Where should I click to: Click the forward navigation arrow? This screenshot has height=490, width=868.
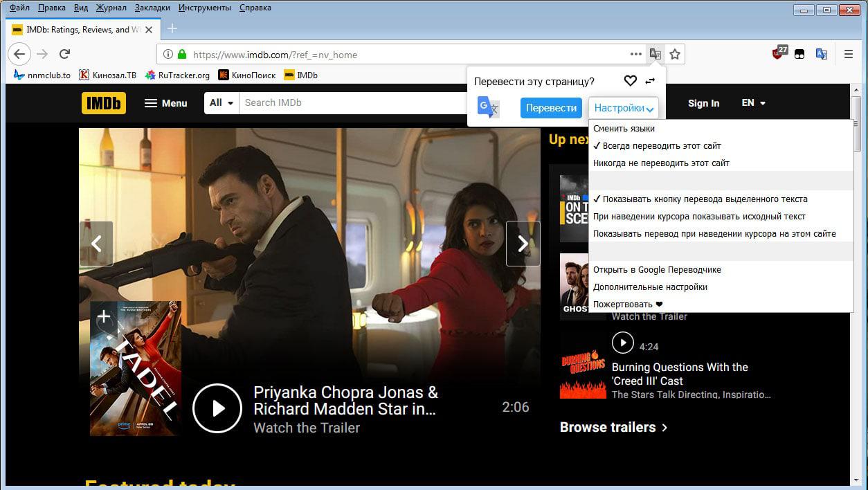click(42, 54)
